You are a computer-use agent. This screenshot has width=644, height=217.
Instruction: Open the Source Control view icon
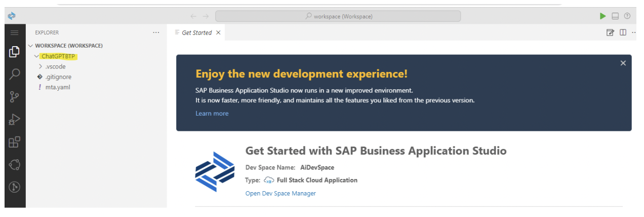(15, 97)
